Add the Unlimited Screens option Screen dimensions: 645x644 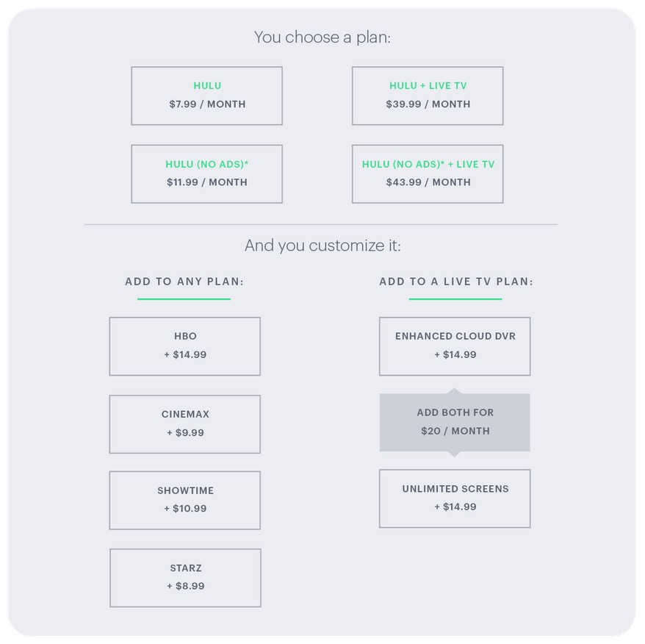click(455, 498)
